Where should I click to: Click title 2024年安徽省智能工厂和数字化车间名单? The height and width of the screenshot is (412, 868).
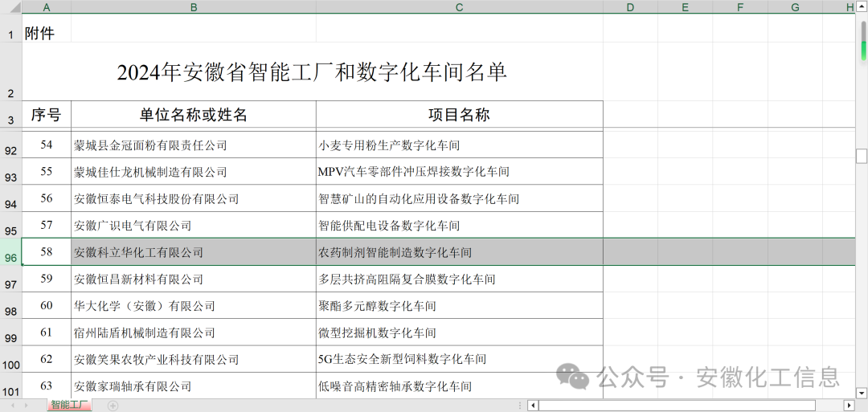(x=312, y=72)
